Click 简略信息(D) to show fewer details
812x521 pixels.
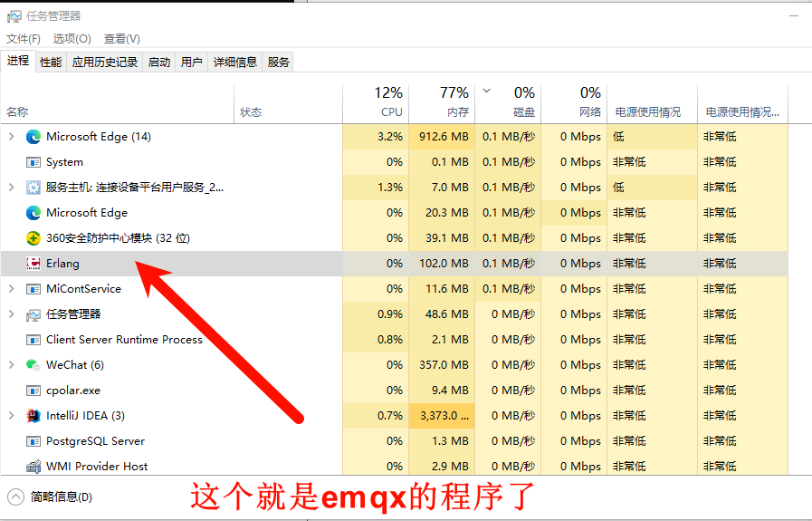coord(62,497)
